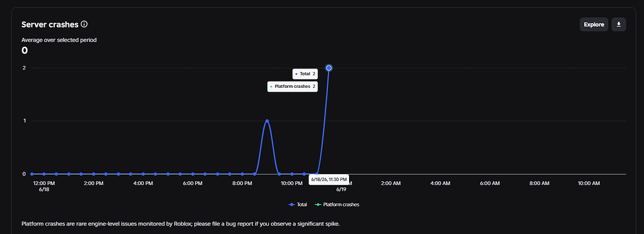Click the platform crashes bug report note
644x234 pixels.
[x=181, y=224]
